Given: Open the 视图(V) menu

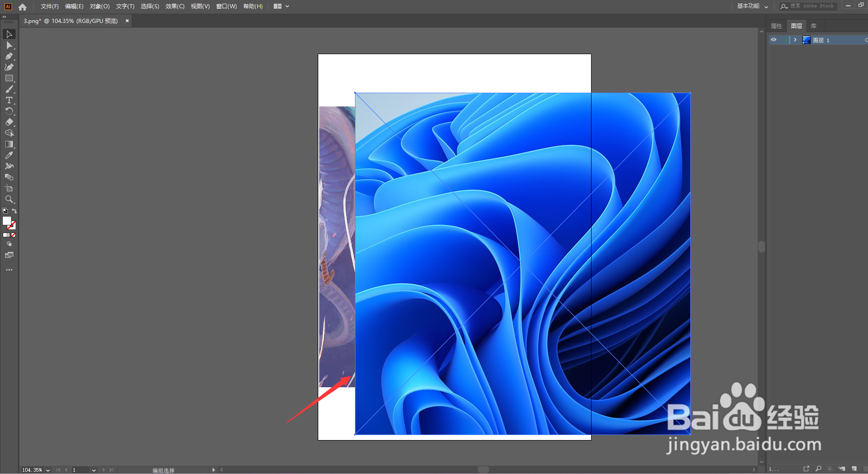Looking at the screenshot, I should point(200,6).
